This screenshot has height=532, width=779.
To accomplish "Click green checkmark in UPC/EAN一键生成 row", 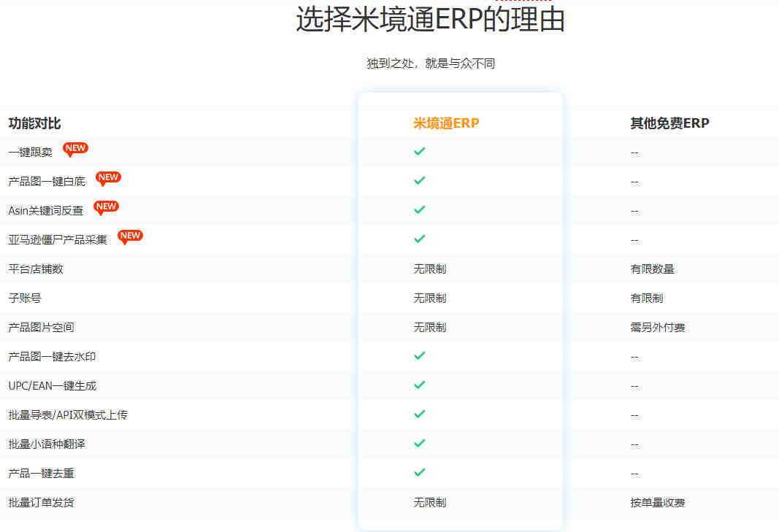I will click(x=420, y=385).
